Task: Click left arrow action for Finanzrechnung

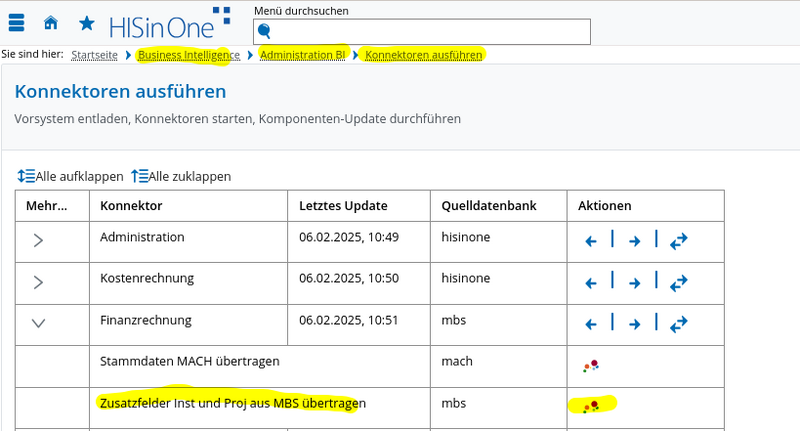Action: [591, 324]
